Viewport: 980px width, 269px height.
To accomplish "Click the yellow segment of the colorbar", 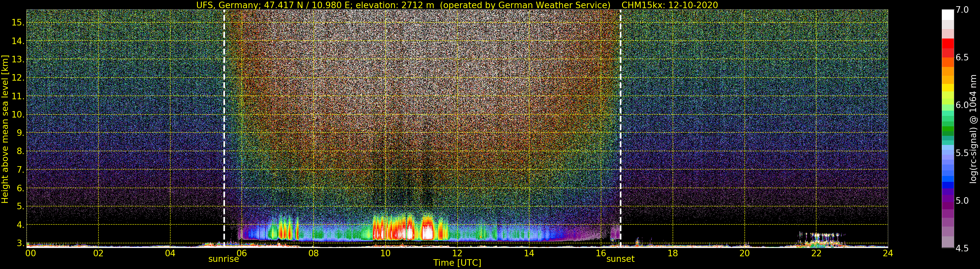I will (x=948, y=87).
